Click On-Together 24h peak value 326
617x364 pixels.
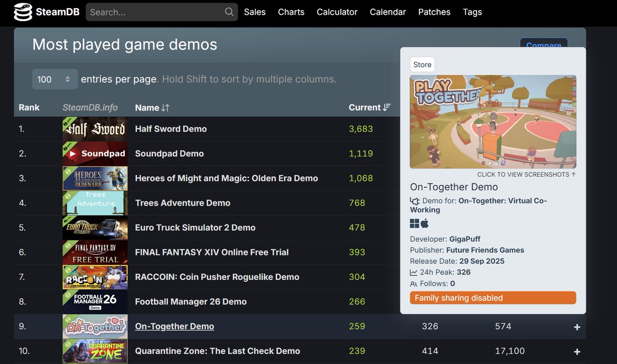(430, 326)
